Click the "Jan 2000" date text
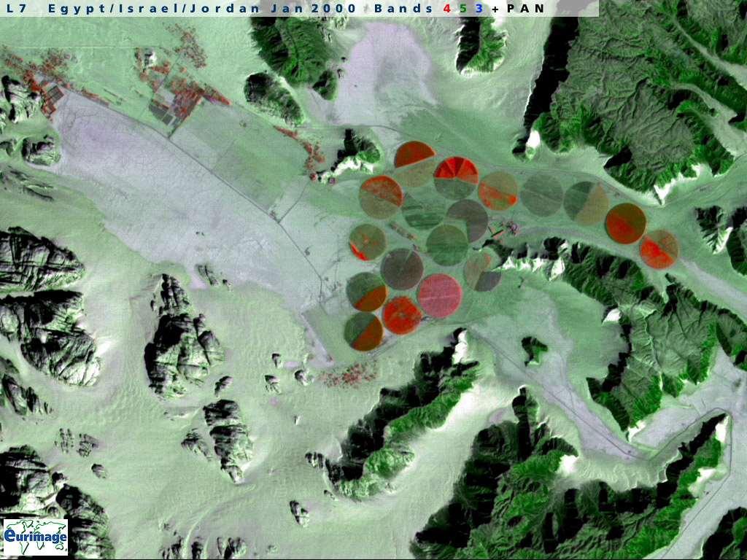 313,8
